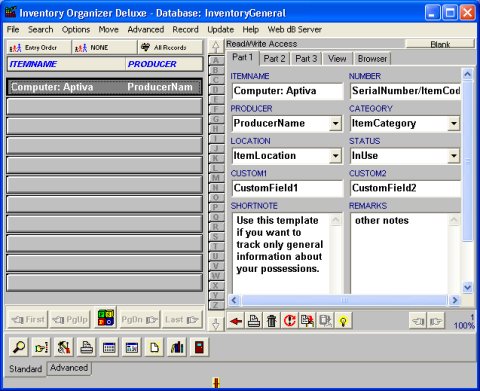
Task: Select the Computer: Aptiva record row
Action: [x=105, y=87]
